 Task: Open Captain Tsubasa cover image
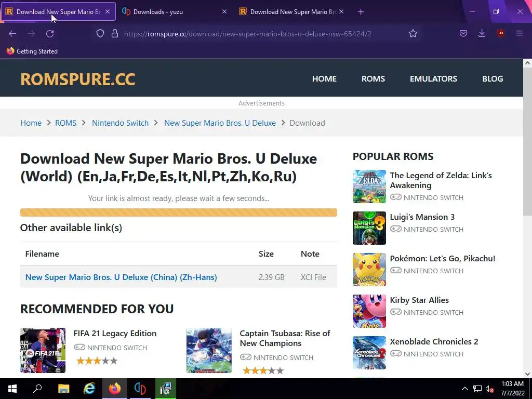[209, 350]
